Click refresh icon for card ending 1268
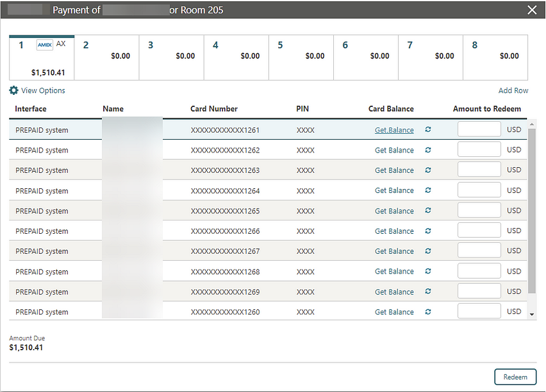 (x=428, y=271)
